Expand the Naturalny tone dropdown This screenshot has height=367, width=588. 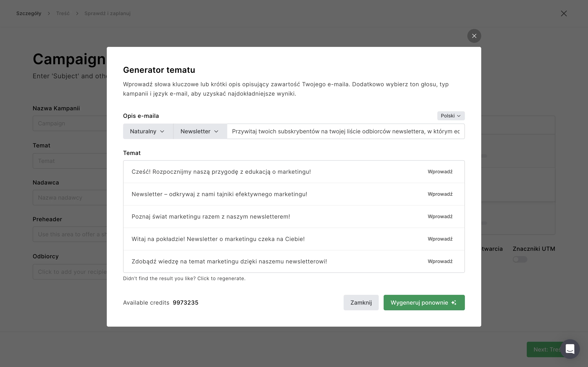148,131
